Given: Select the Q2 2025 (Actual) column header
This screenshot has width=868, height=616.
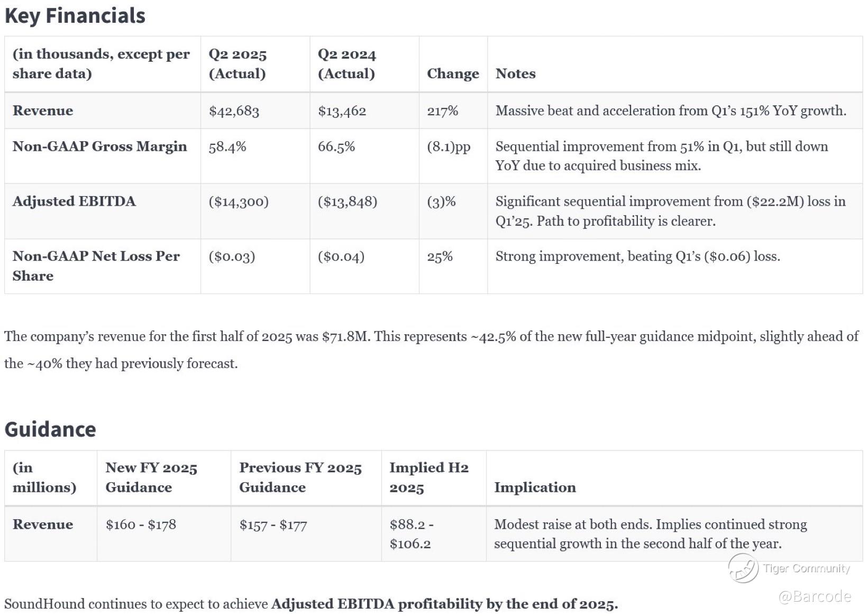Looking at the screenshot, I should (x=237, y=63).
